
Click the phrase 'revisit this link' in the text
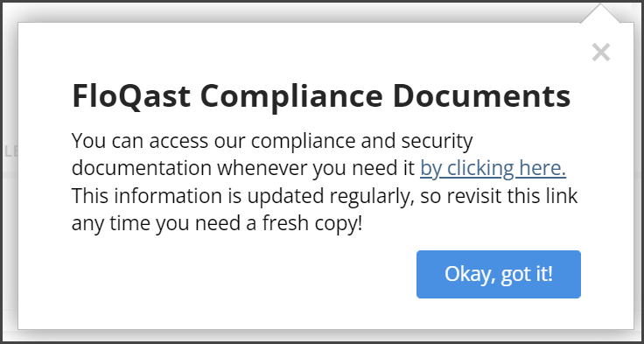[x=512, y=196]
